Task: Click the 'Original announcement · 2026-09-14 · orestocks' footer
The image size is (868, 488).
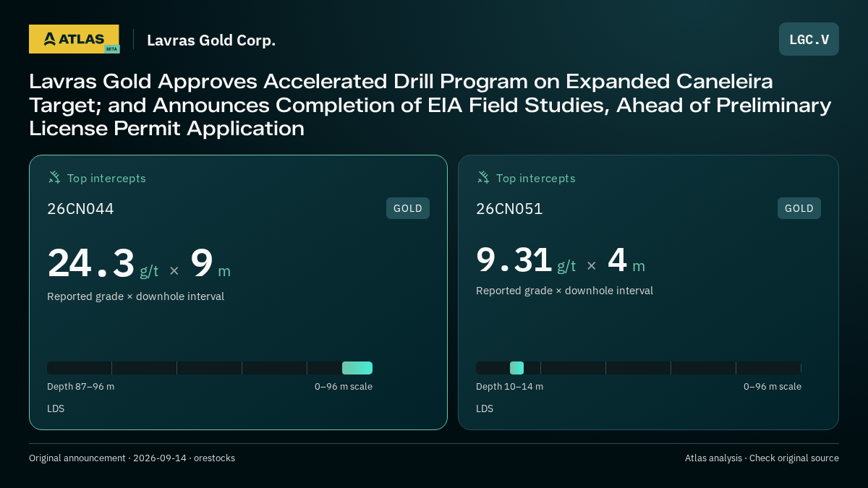Action: 132,458
